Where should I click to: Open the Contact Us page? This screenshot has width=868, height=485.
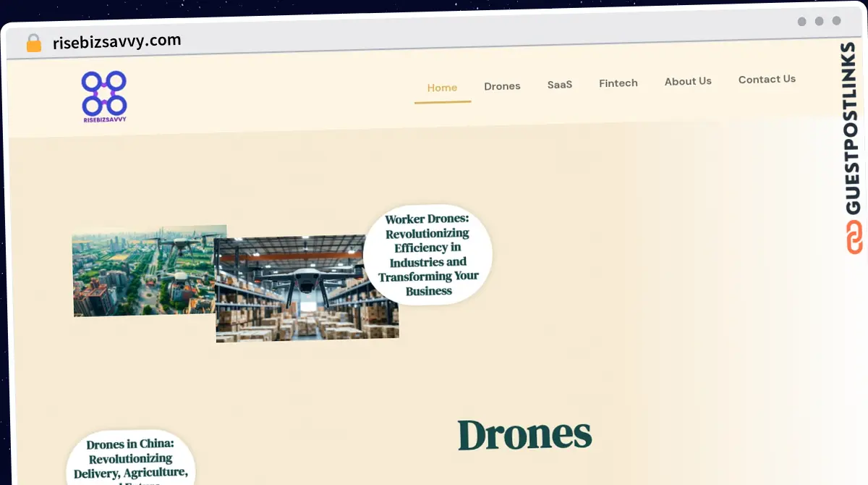[x=767, y=79]
